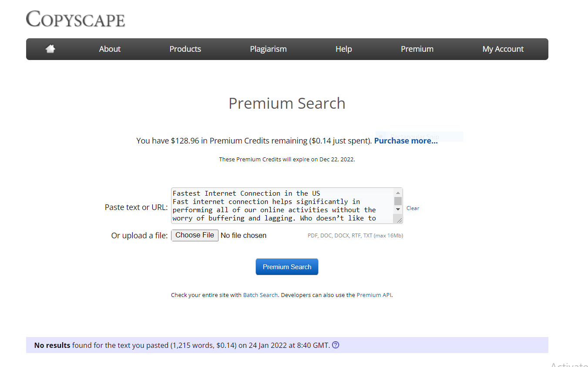The height and width of the screenshot is (367, 588).
Task: Open the Premium API link
Action: [374, 295]
